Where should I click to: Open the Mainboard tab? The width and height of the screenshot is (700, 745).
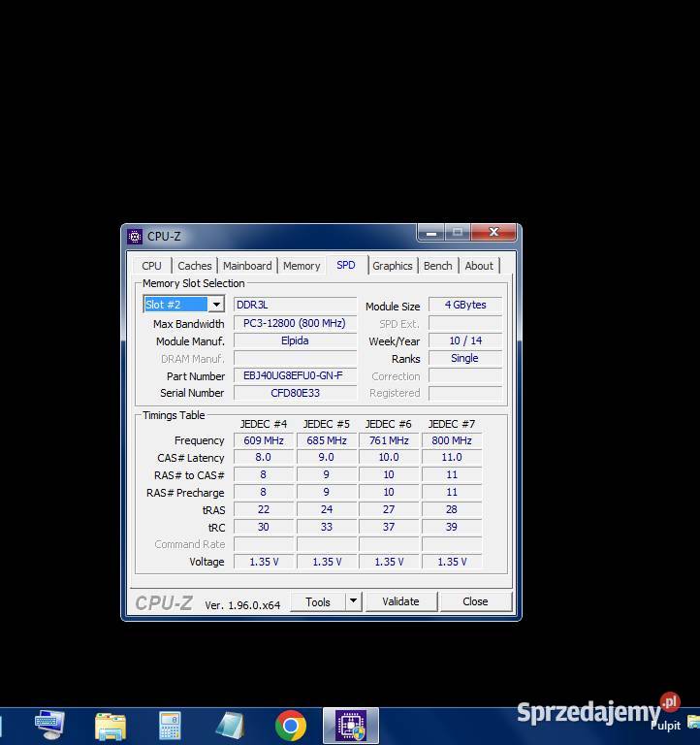(x=247, y=266)
